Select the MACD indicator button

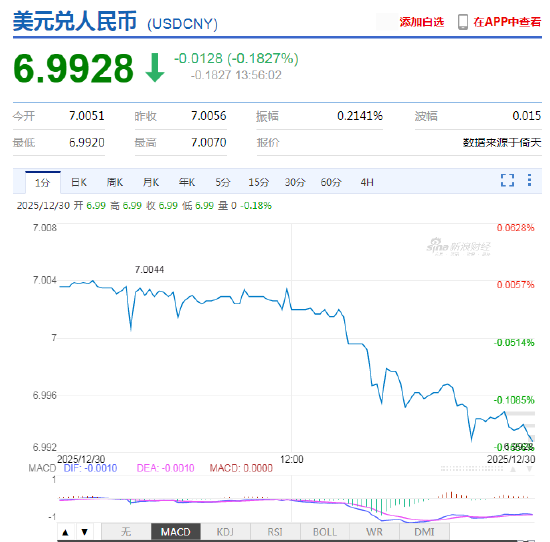pyautogui.click(x=176, y=532)
